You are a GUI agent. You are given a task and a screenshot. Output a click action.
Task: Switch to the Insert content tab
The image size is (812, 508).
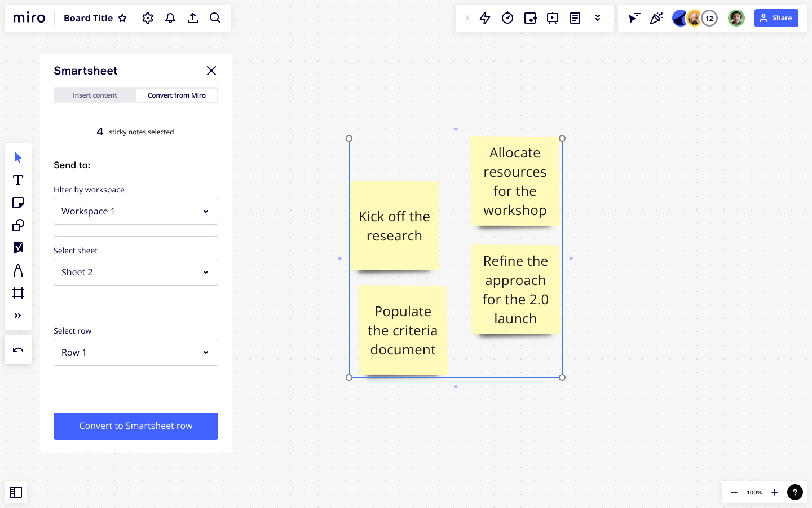[95, 95]
